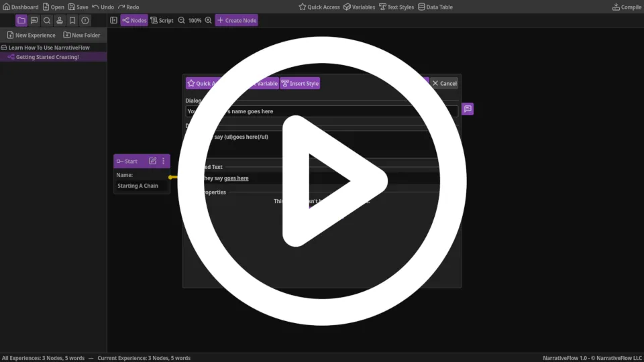Screen dimensions: 644x362
Task: Play the video with the center play button
Action: 322,181
